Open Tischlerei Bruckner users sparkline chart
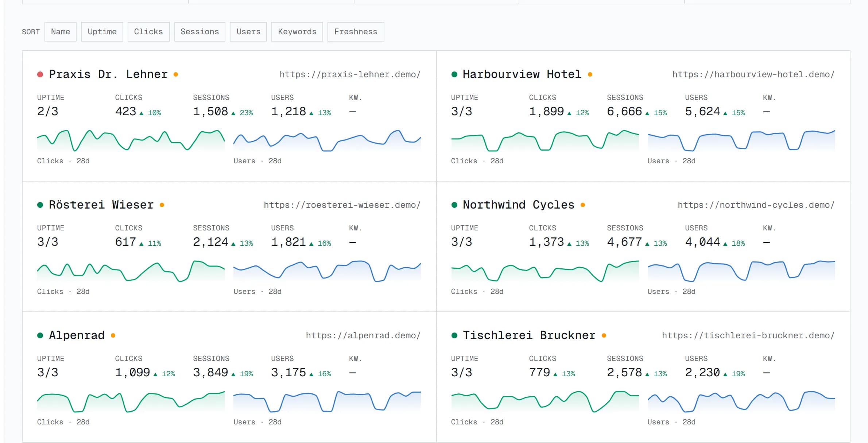Screen dimensions: 868x443 point(741,401)
